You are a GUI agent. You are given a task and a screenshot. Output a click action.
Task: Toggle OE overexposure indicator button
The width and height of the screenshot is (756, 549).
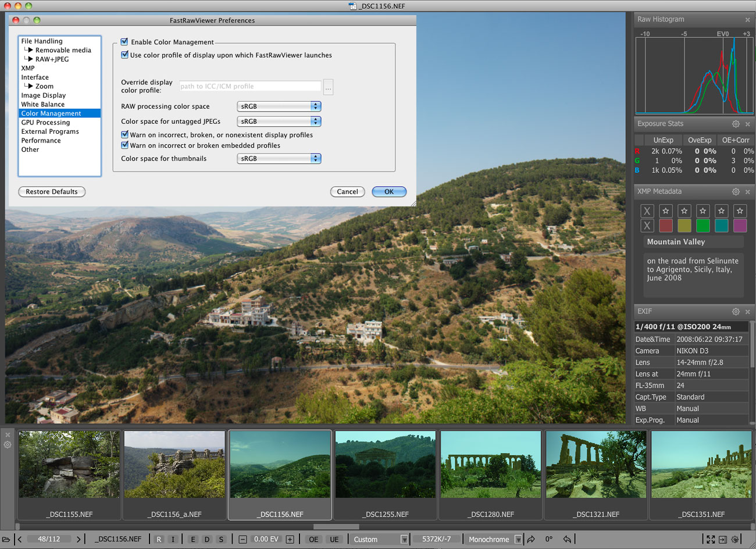tap(313, 539)
